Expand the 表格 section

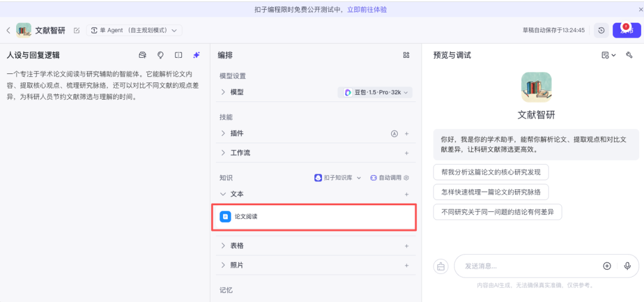[223, 246]
